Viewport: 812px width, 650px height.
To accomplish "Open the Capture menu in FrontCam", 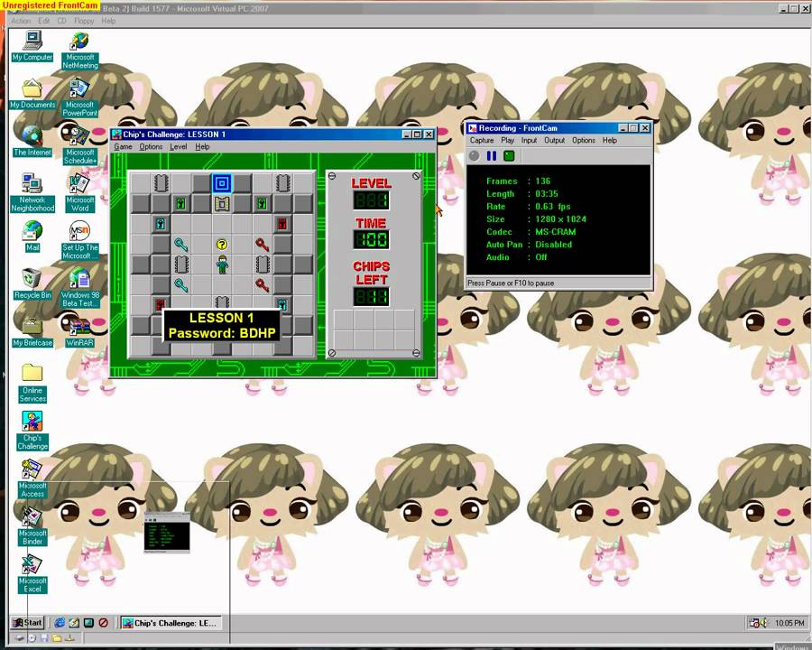I will point(482,140).
